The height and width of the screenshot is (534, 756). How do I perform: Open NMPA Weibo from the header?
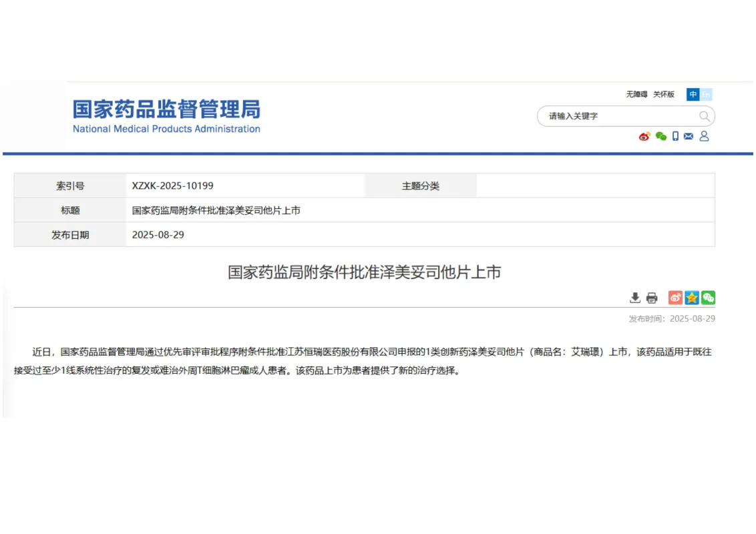point(644,136)
